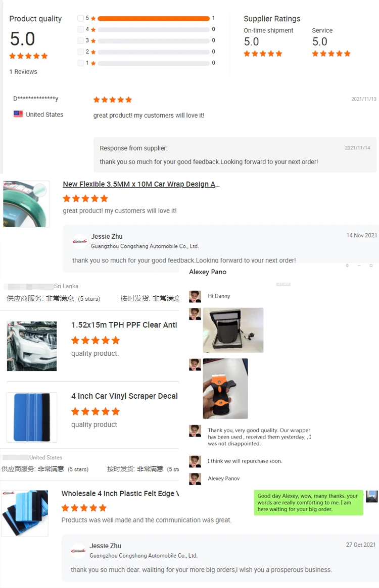This screenshot has height=588, width=379.
Task: Open the blue vinyl scraper thumbnail
Action: point(32,417)
